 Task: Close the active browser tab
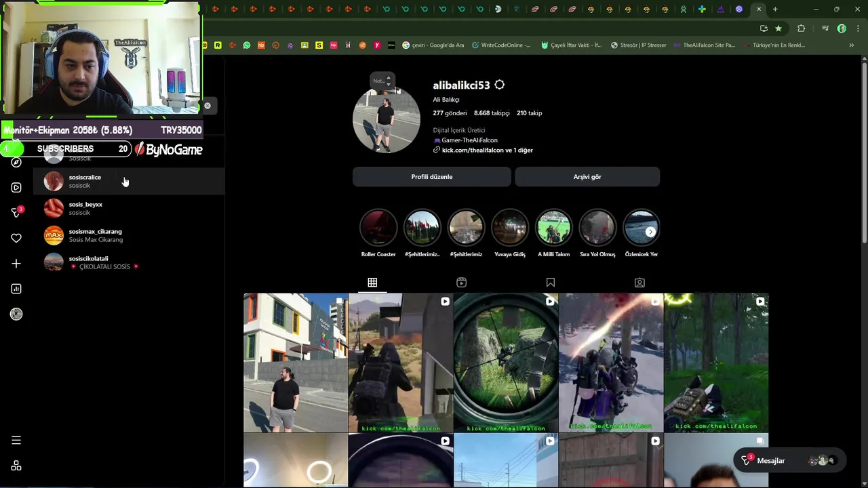[x=759, y=9]
